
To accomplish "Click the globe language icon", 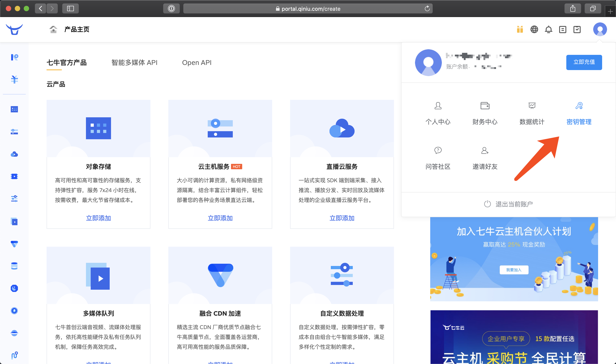I will (x=534, y=29).
